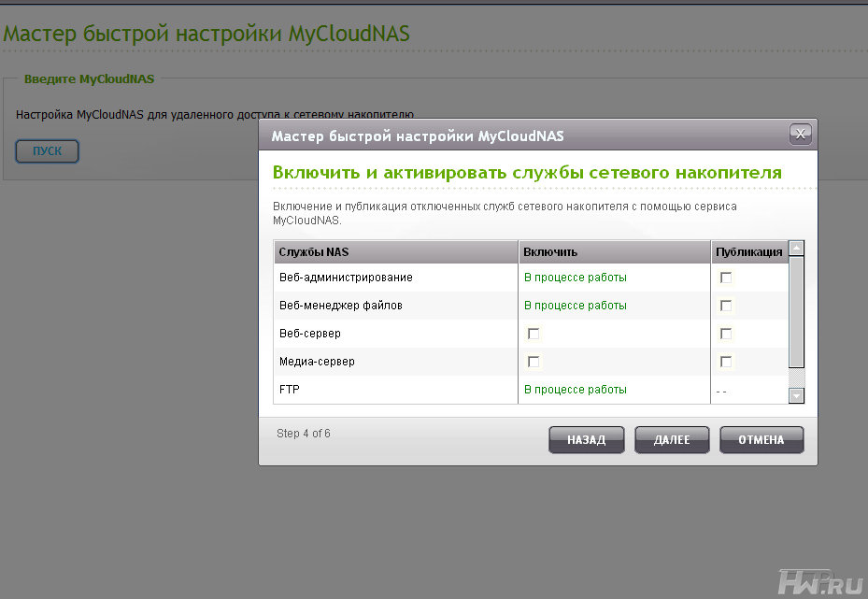
Task: Click Веб-менеджер файлов status 'В процессе работы'
Action: tap(576, 306)
